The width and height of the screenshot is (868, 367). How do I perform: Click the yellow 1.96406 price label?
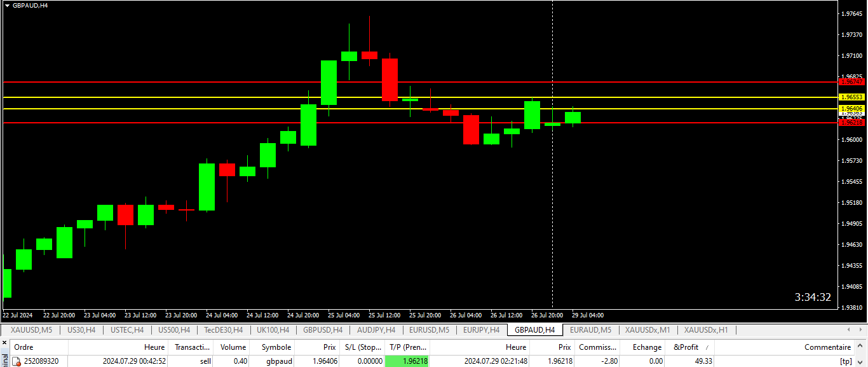coord(852,109)
